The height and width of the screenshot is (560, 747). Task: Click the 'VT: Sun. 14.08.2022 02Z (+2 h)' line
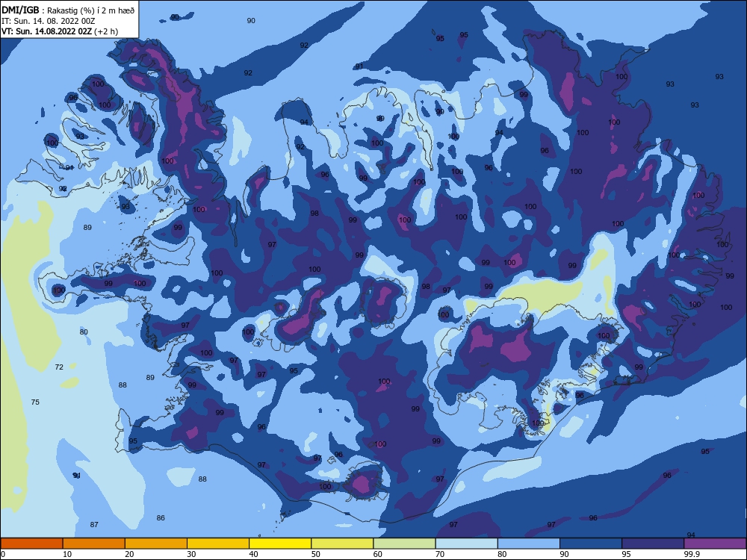[60, 31]
